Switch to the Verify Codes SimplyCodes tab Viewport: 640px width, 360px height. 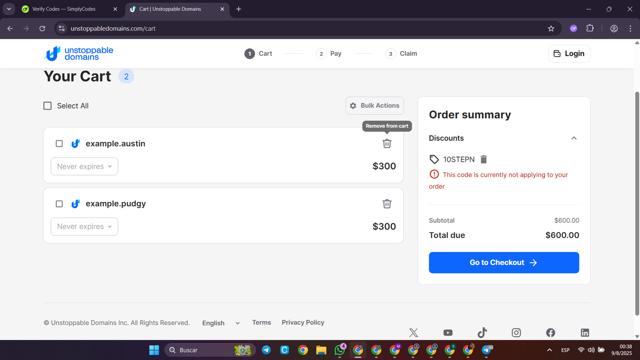(x=69, y=9)
